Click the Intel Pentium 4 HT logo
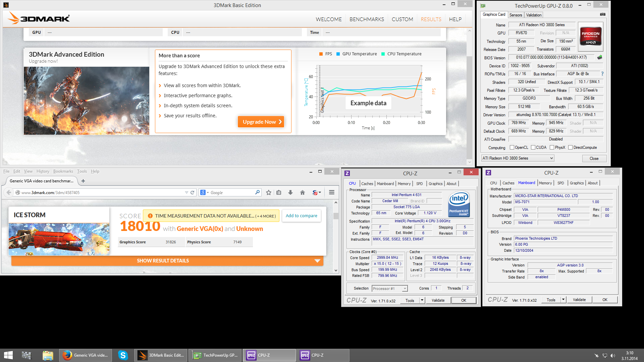 [x=459, y=204]
